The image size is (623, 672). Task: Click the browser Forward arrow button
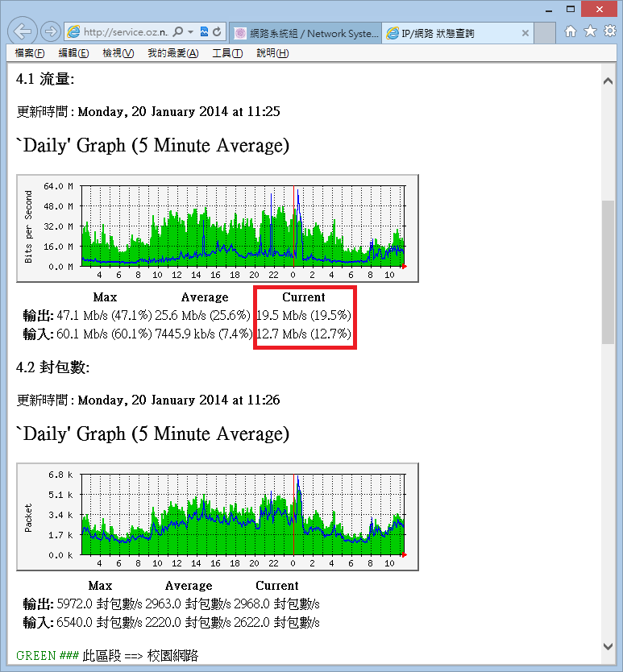pos(50,32)
